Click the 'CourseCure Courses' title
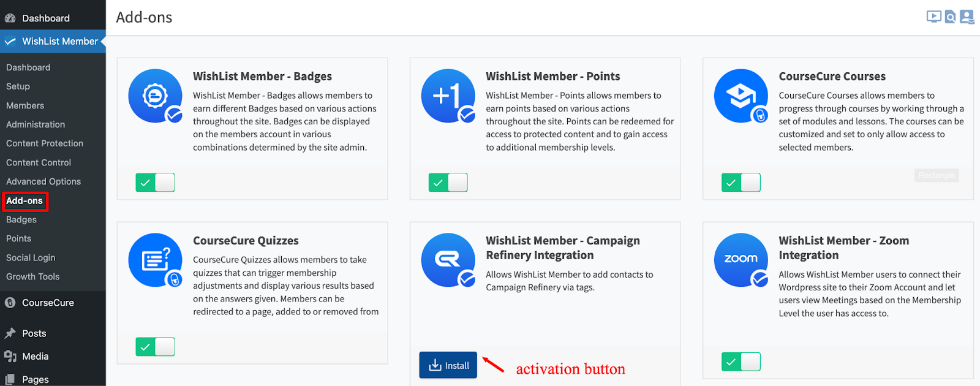This screenshot has height=386, width=980. point(832,77)
